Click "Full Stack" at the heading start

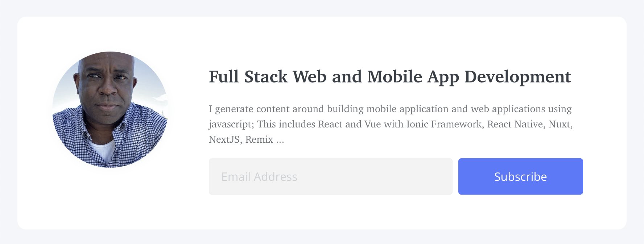pos(248,77)
